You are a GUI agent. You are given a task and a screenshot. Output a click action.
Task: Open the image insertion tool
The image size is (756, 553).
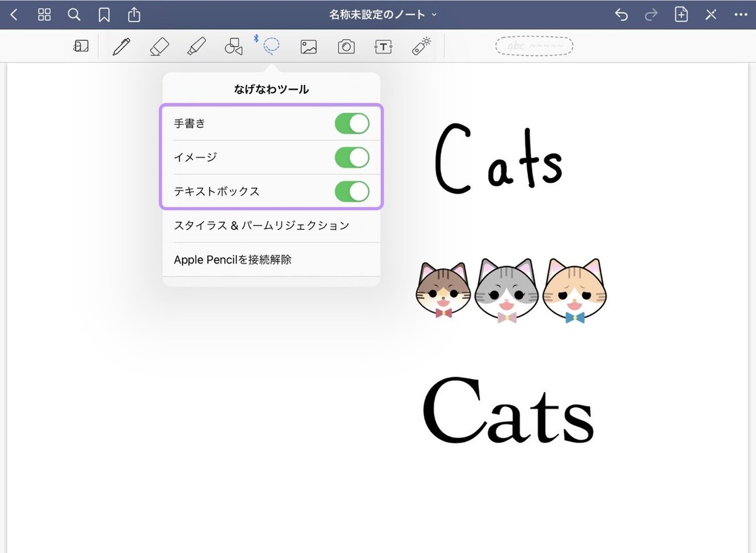[308, 45]
